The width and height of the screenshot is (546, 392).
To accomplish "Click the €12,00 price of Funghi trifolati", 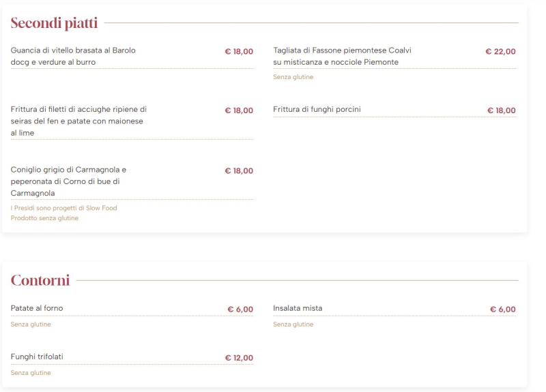I will click(240, 358).
